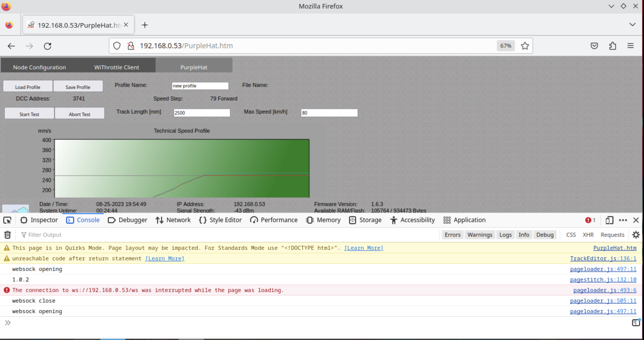
Task: Open a new browser tab
Action: (145, 25)
